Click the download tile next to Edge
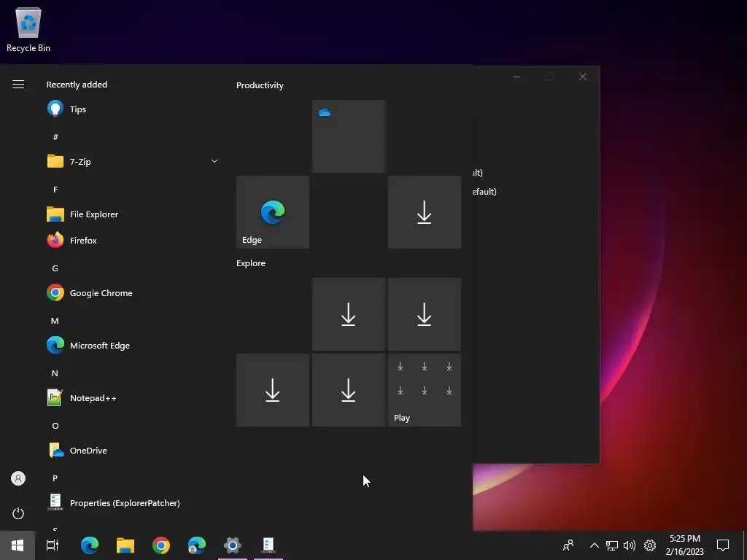The height and width of the screenshot is (560, 747). (425, 212)
